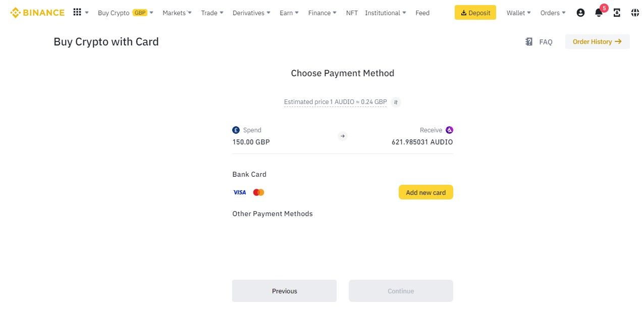Screen dimensions: 644x309
Task: Click the download app QR icon
Action: click(617, 13)
